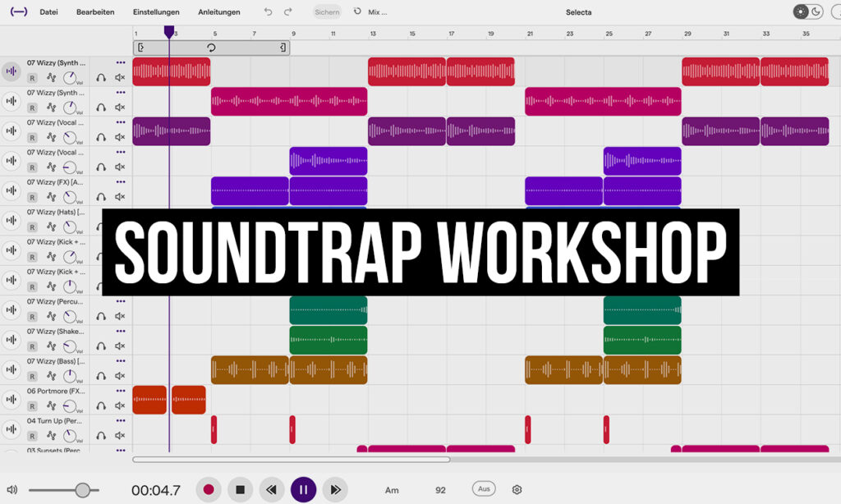This screenshot has width=841, height=504.
Task: Solo the 07 Wizzy (FX) track
Action: [x=101, y=197]
